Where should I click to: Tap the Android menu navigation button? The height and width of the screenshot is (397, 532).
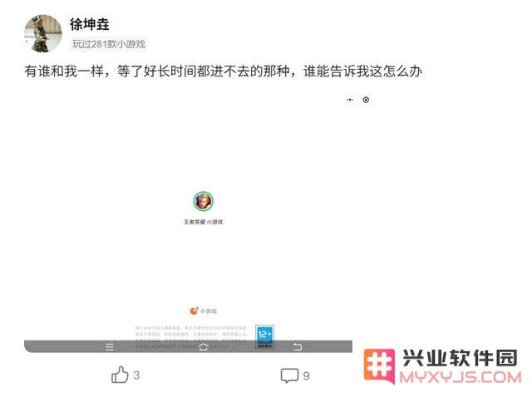pos(109,347)
